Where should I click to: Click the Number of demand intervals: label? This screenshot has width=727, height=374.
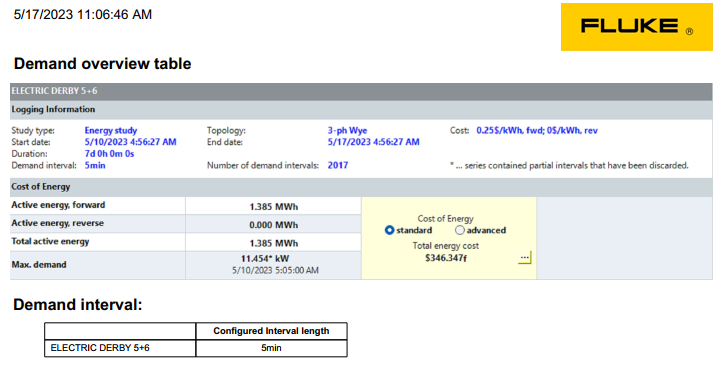[263, 165]
